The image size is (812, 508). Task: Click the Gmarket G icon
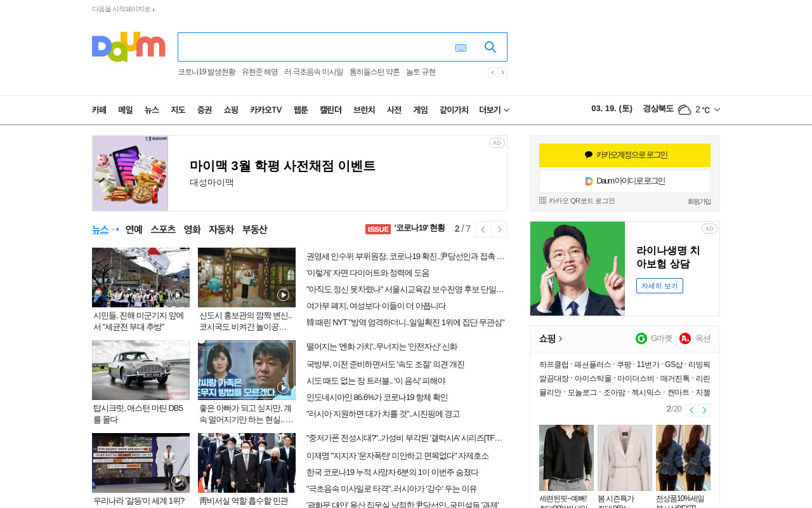pos(641,338)
